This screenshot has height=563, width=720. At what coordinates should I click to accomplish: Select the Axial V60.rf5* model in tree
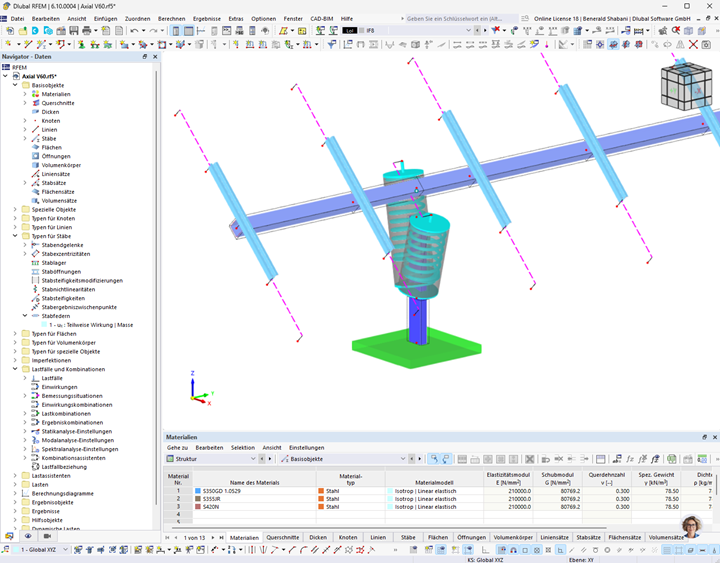pyautogui.click(x=39, y=76)
